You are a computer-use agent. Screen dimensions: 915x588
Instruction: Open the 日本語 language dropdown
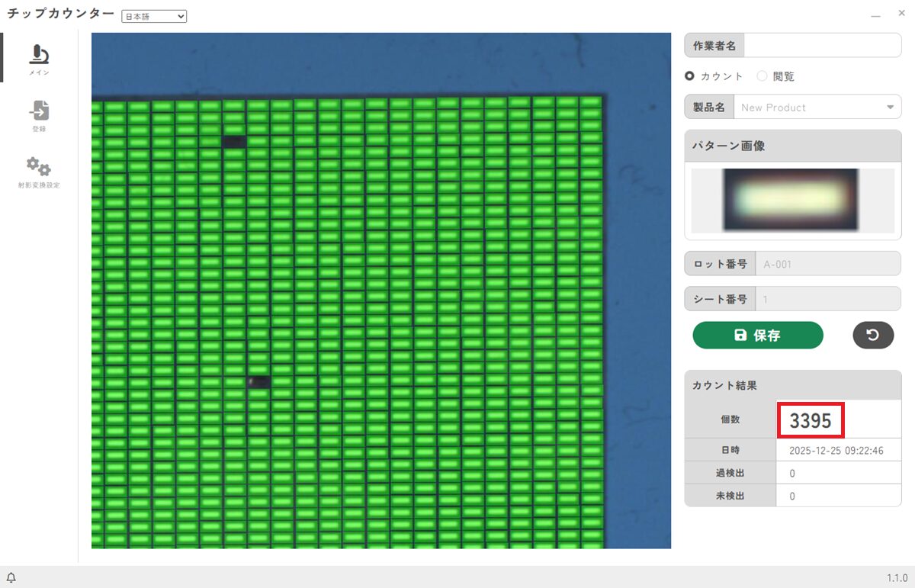point(154,16)
